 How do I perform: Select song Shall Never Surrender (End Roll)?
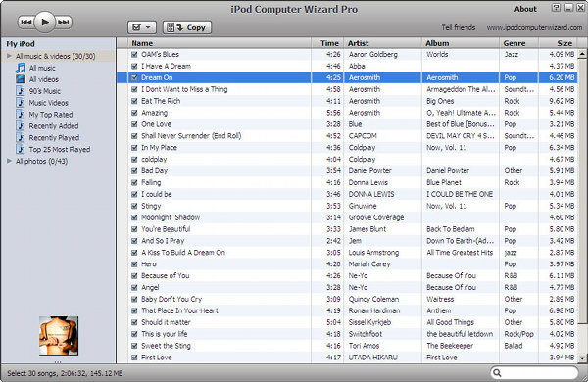(191, 136)
